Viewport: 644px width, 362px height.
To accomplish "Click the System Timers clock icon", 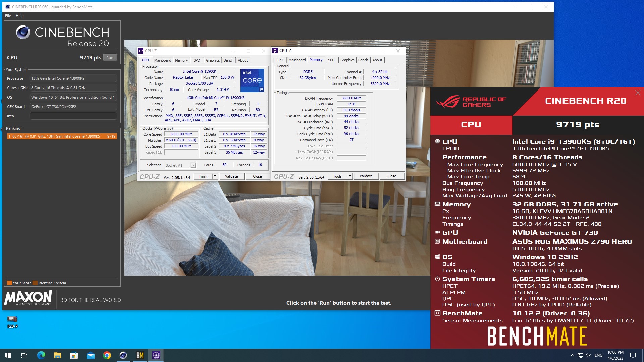I will click(x=437, y=279).
